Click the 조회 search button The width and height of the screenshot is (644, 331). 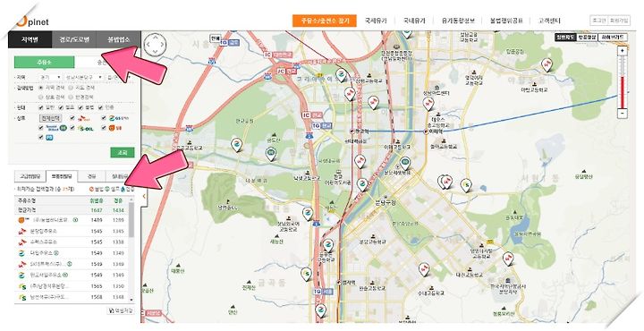123,152
